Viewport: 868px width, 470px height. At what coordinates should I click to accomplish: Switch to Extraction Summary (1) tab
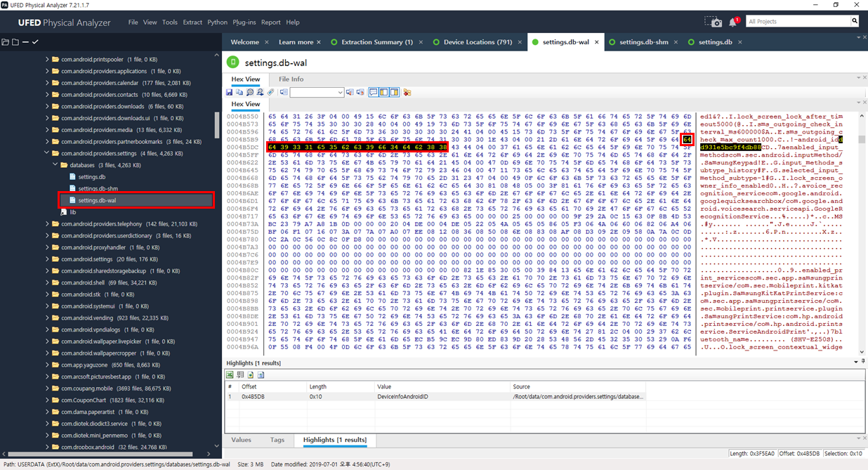click(x=377, y=42)
